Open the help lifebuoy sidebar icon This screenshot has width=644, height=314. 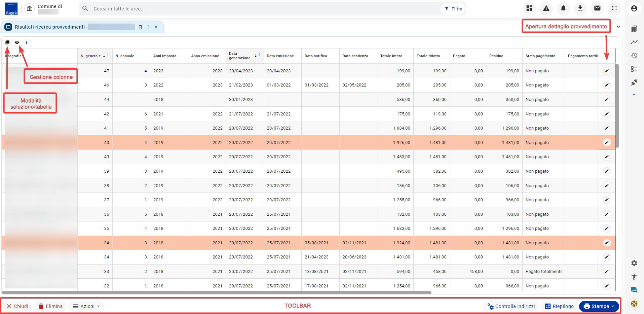[634, 304]
